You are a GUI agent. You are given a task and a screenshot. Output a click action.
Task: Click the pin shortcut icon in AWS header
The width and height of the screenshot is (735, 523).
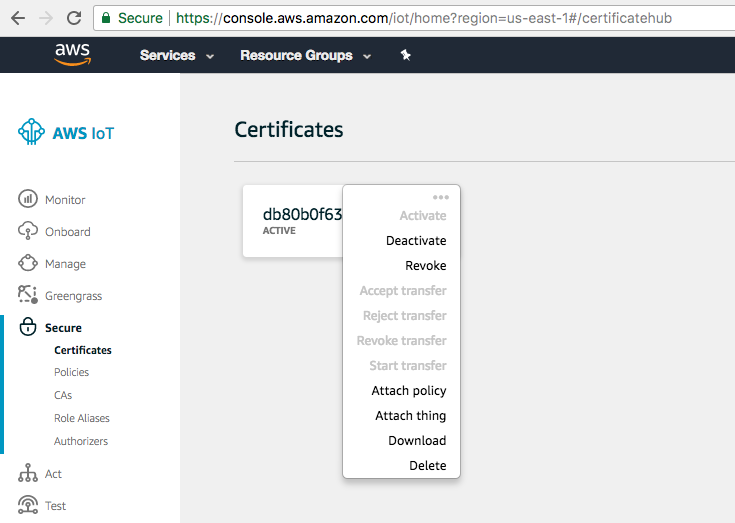pos(405,55)
